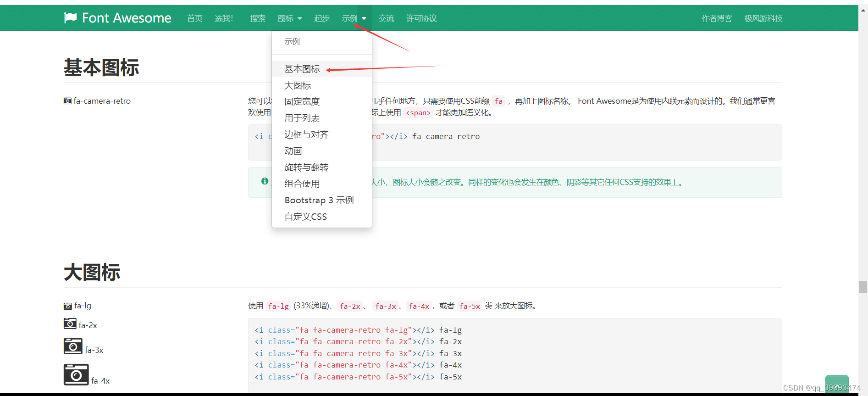Click the pink fa-4x code tag

[x=419, y=306]
